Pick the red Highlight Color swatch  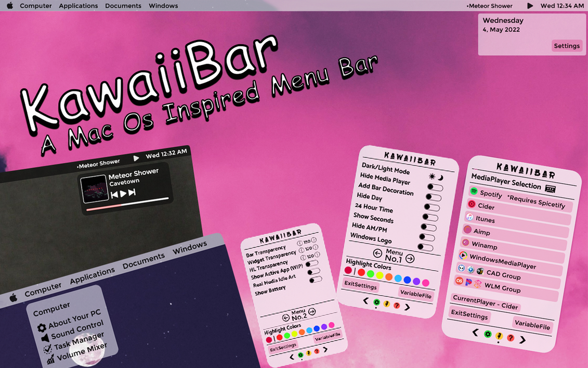361,272
